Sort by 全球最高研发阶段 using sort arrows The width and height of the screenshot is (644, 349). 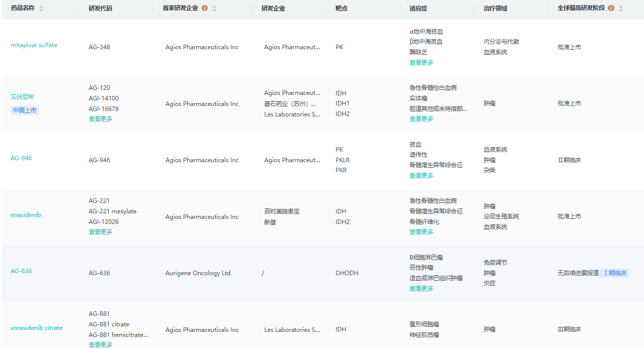click(621, 9)
